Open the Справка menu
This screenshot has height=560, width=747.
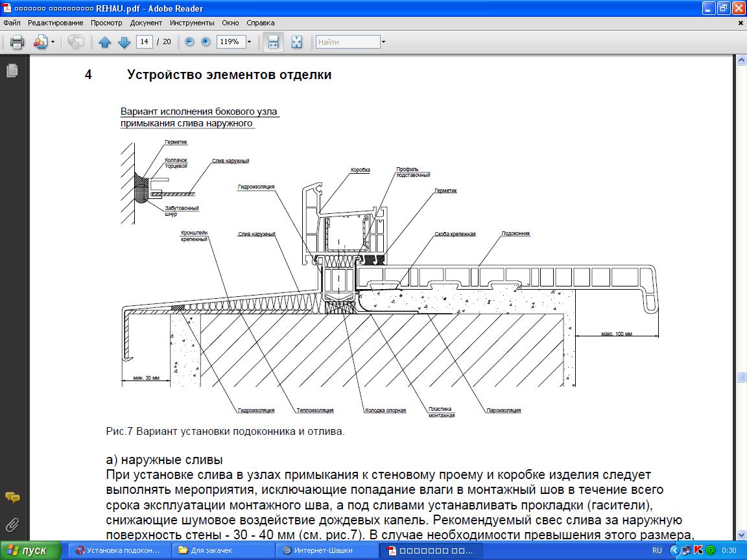tap(260, 23)
